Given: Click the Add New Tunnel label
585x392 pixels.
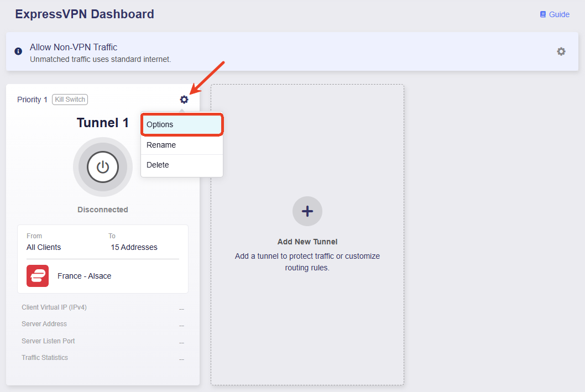Looking at the screenshot, I should 307,242.
